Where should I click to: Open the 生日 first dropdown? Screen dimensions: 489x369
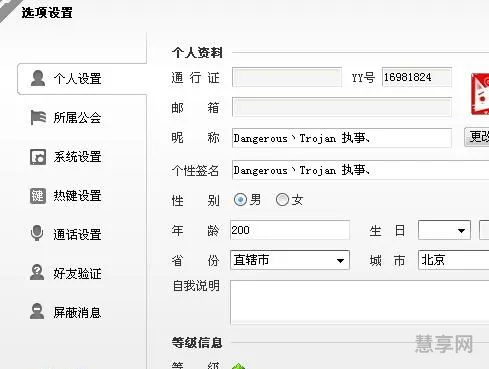click(x=444, y=230)
